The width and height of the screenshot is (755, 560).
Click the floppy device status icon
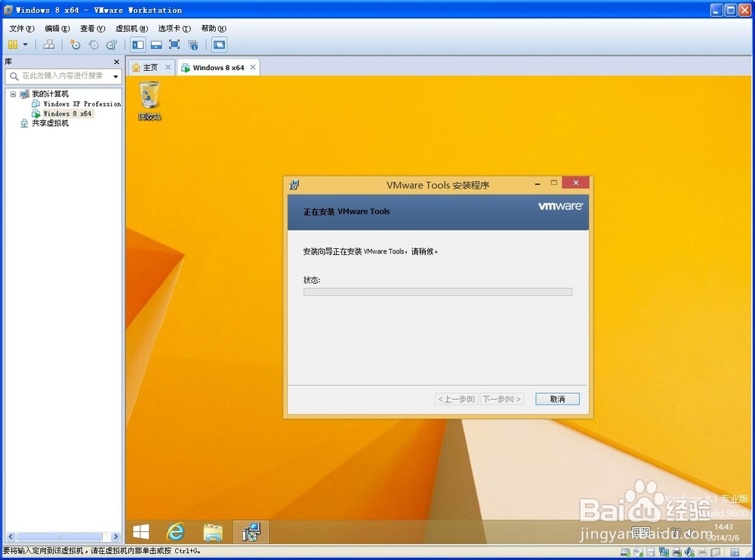click(651, 552)
